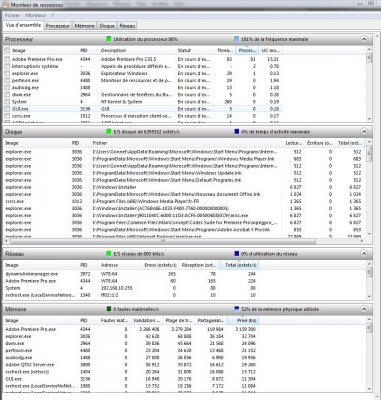Click the blue maximum frequency indicator square
This screenshot has width=381, height=400.
[x=236, y=39]
